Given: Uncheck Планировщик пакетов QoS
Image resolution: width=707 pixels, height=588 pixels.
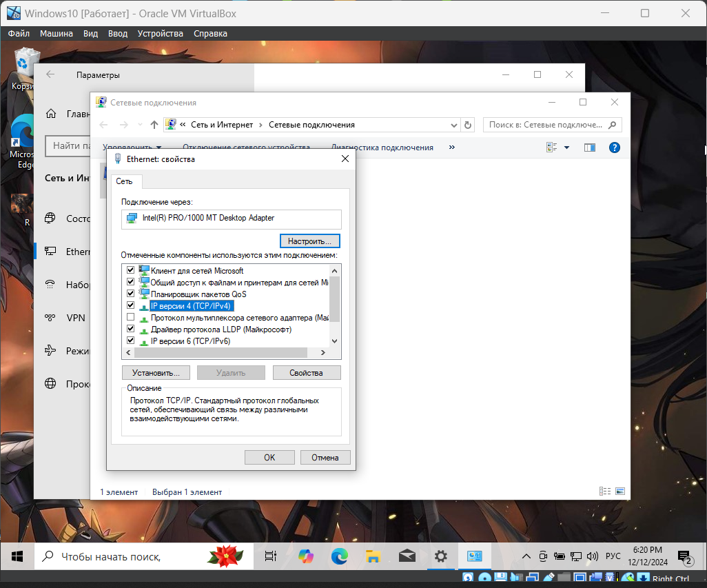Looking at the screenshot, I should tap(130, 294).
